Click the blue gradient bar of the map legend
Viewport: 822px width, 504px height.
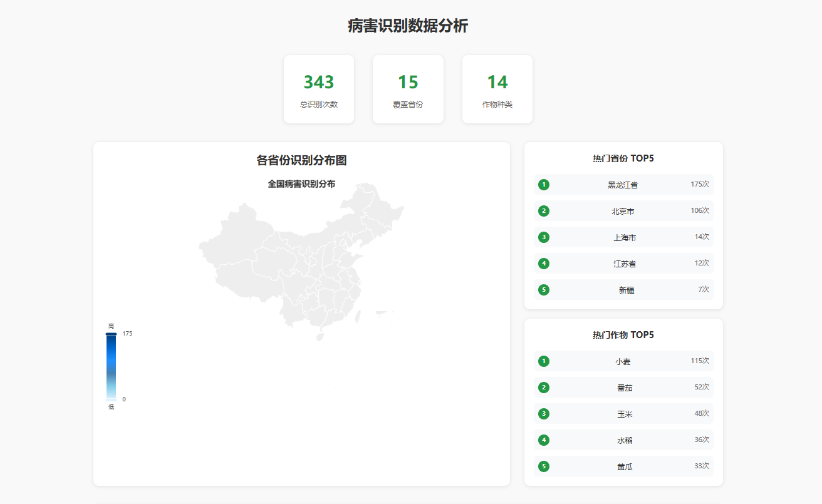pyautogui.click(x=111, y=366)
